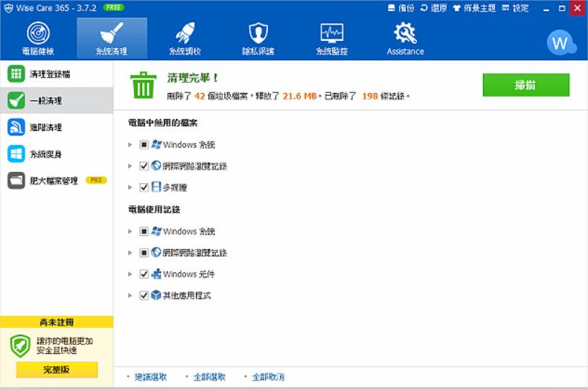Viewport: 588px width, 389px height.
Task: Expand the 其他應用程式 row
Action: click(130, 295)
